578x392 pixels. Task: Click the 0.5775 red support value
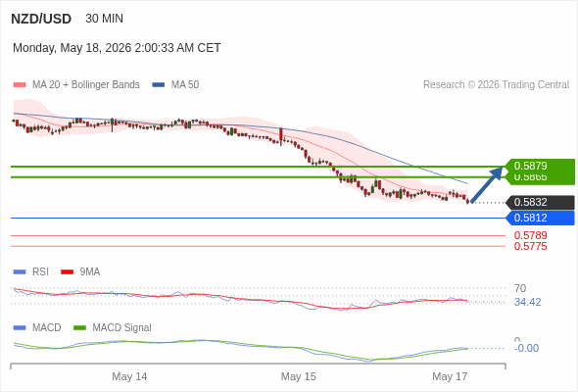(530, 246)
